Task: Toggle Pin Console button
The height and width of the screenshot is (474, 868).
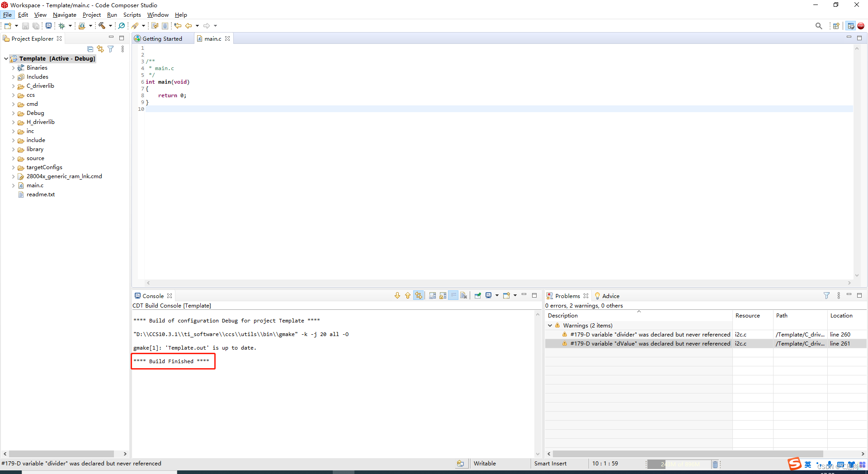Action: point(477,295)
